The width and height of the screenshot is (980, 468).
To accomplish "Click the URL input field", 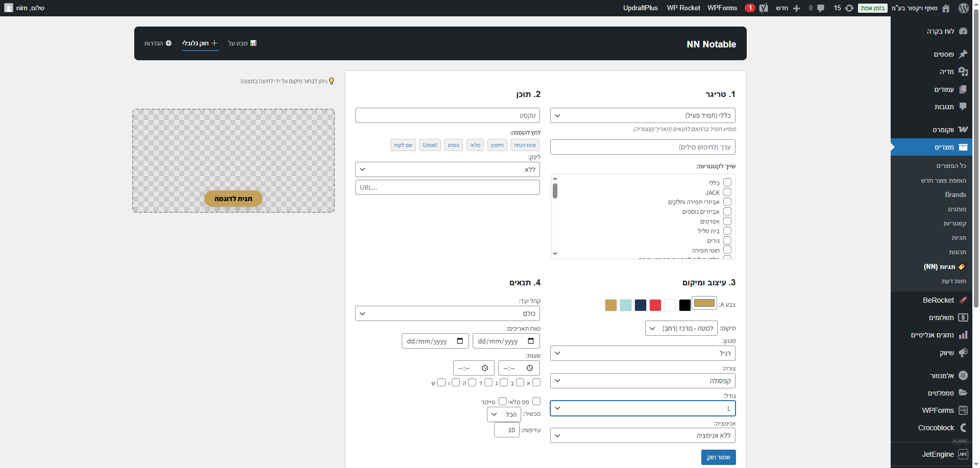I will coord(447,187).
